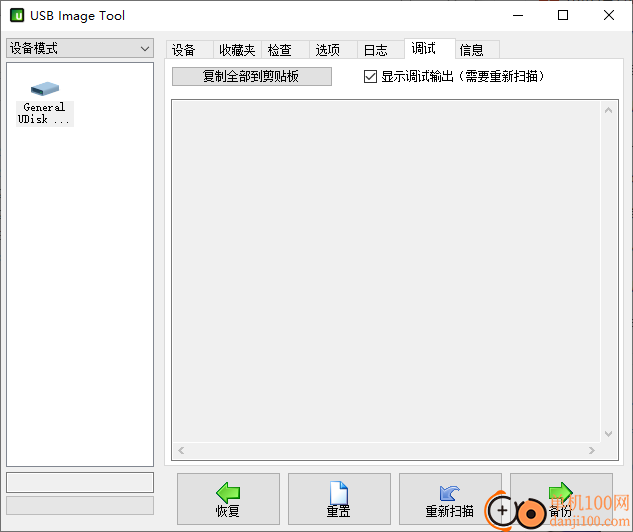
Task: Select the General UDisk device icon
Action: click(x=44, y=103)
